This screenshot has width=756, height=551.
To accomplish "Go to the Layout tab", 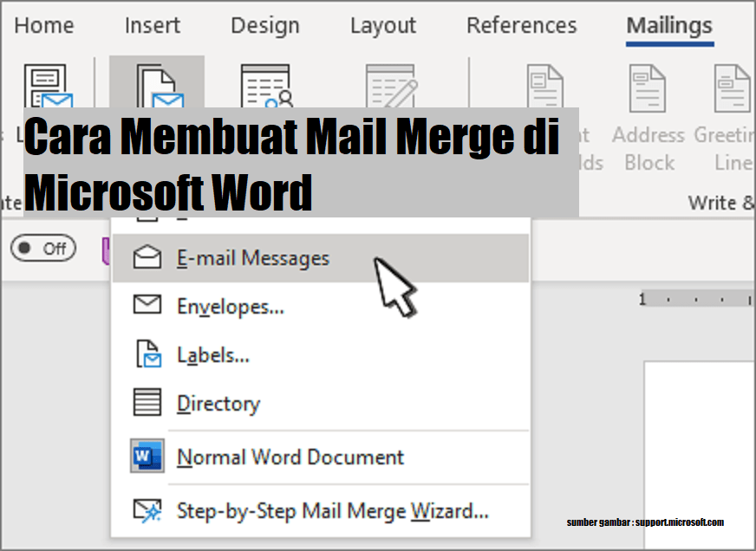I will coord(383,25).
